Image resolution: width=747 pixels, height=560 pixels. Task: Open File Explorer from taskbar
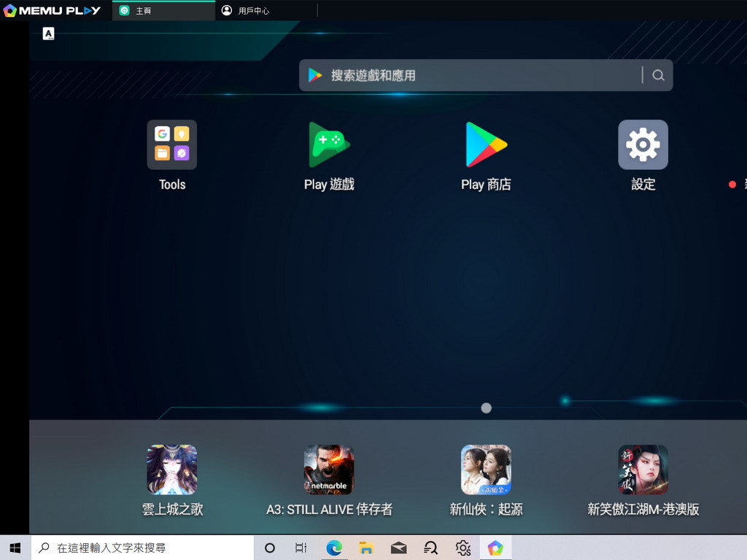[x=366, y=548]
